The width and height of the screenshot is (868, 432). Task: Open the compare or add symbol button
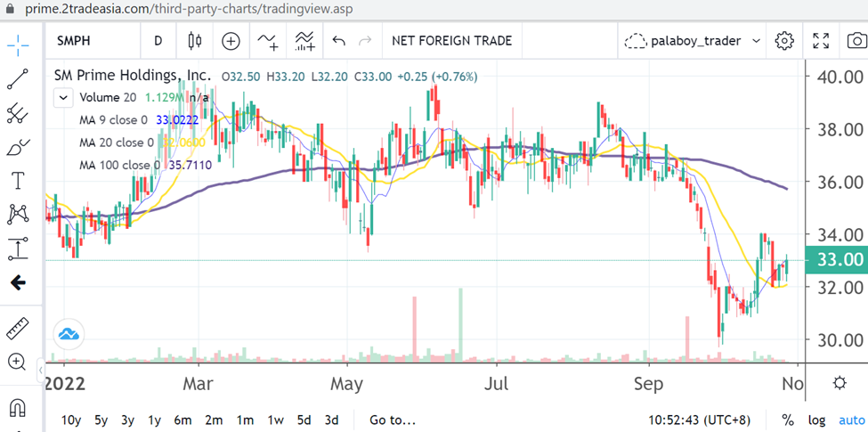point(231,40)
